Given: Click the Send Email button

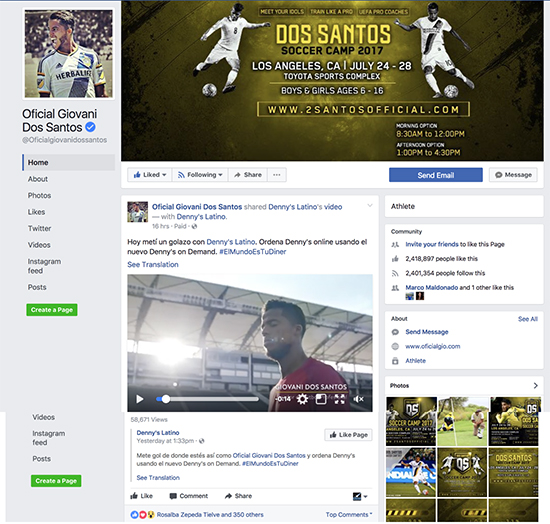Looking at the screenshot, I should point(436,175).
